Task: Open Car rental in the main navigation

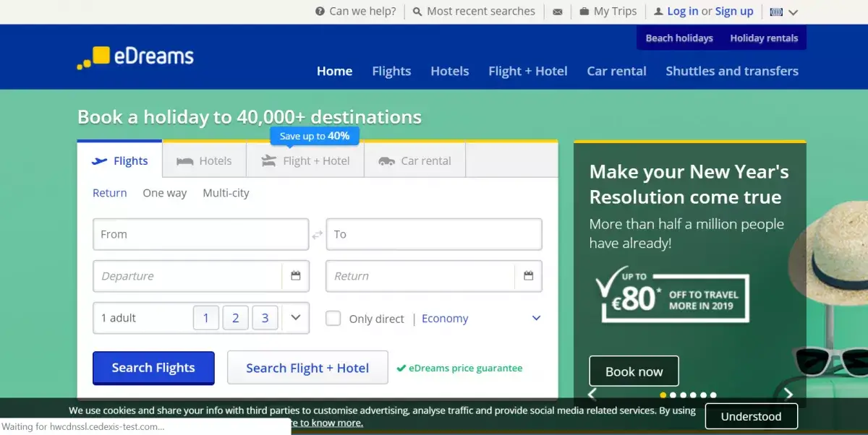Action: click(x=617, y=71)
